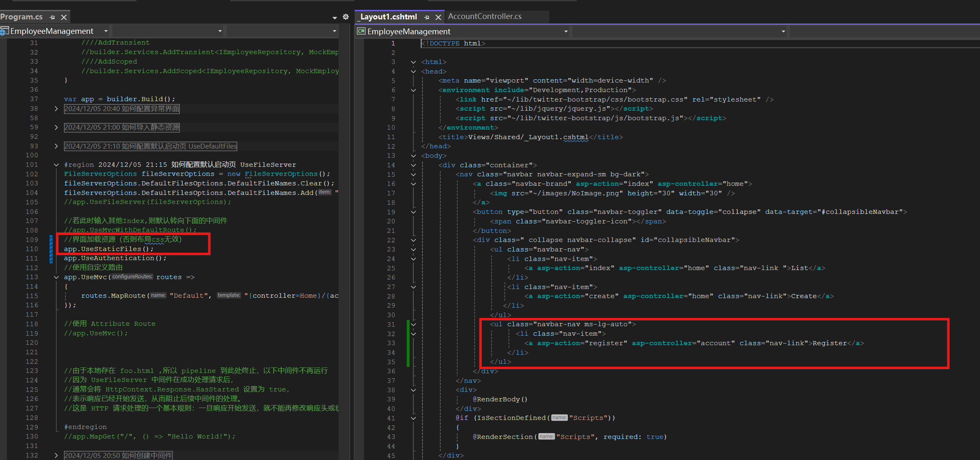Expand the collapsed region at line 93
This screenshot has height=460, width=980.
tap(56, 146)
